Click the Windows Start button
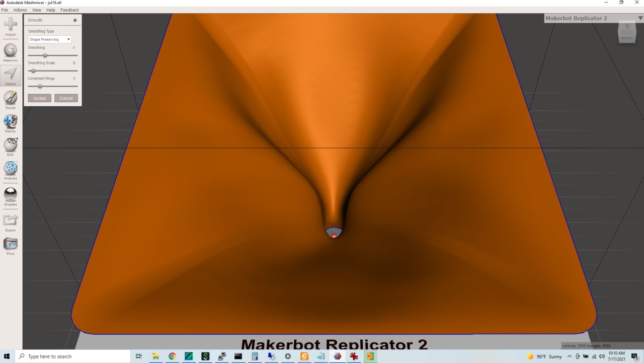 (7, 356)
